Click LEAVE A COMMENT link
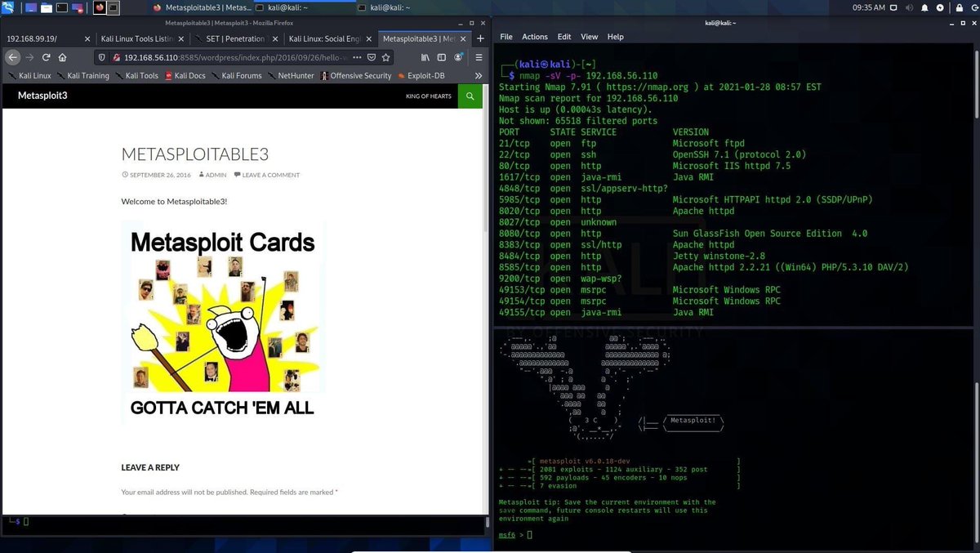 270,175
